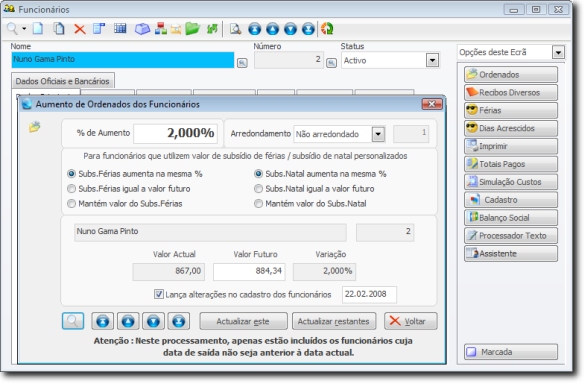Open print preview page-magnifier icon
The height and width of the screenshot is (385, 584).
click(x=235, y=29)
